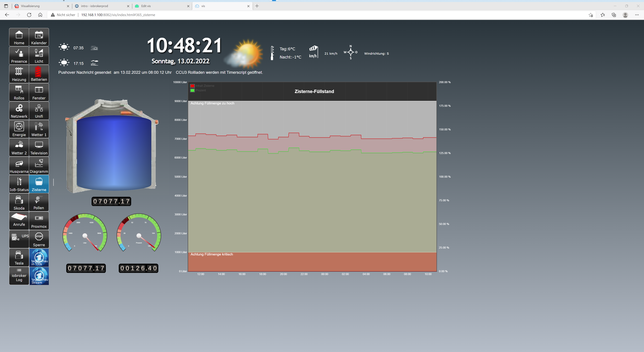This screenshot has height=352, width=644.
Task: Open the Rollos shutter tile
Action: point(19,92)
